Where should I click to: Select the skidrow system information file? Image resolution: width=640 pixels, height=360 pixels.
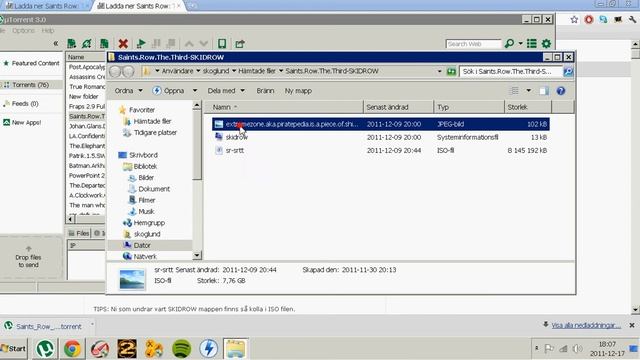point(380,138)
